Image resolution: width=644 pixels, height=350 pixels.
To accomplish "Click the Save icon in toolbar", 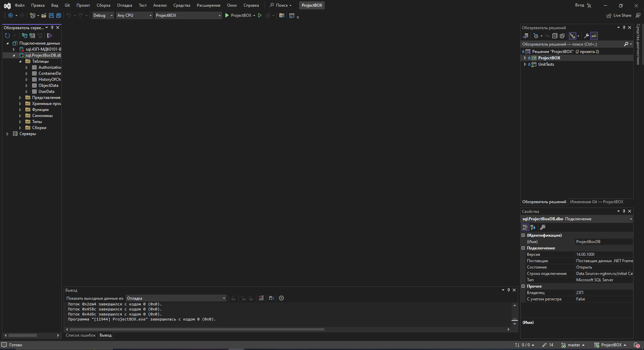I will (51, 15).
